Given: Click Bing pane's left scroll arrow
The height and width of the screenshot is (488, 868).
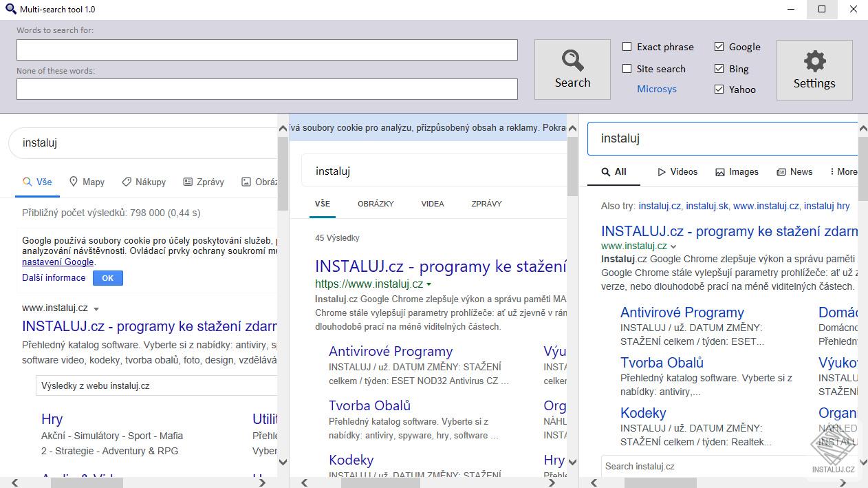Looking at the screenshot, I should pos(305,482).
